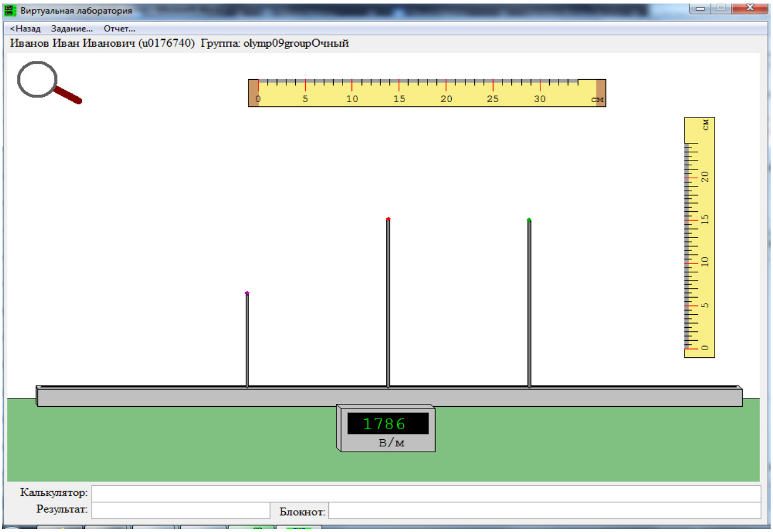Select the green-tipped right rod
Screen dimensions: 773x532
pyautogui.click(x=529, y=303)
